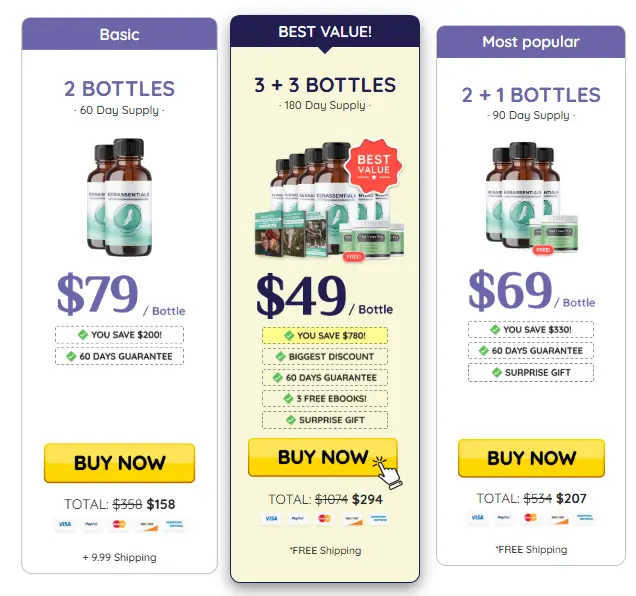Click BUY NOW for the 3 + 3 Bottles offer
Viewport: 636px width, 596px height.
[x=323, y=457]
